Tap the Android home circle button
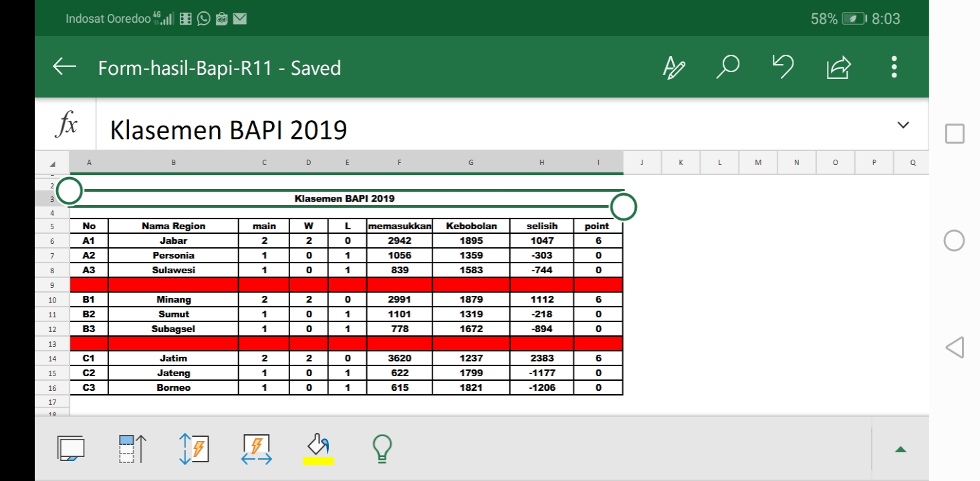 click(x=954, y=240)
